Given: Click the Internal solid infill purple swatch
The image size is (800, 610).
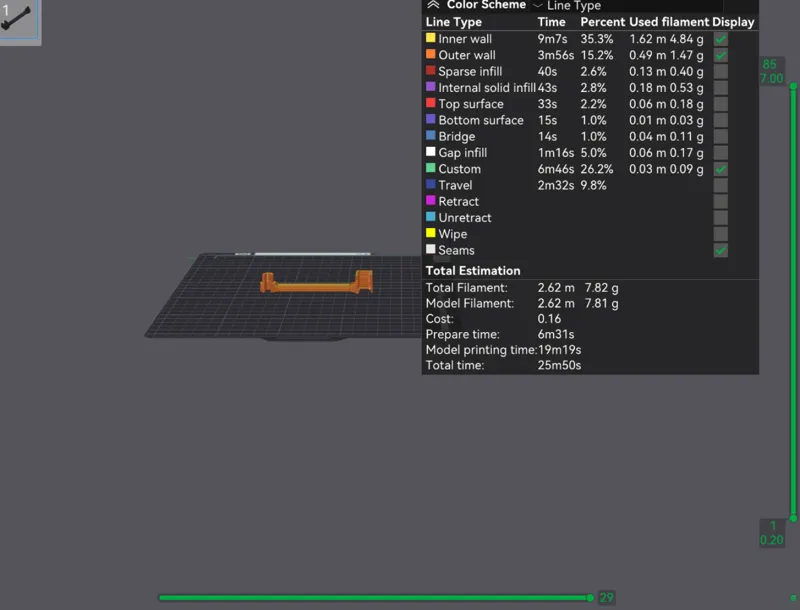Looking at the screenshot, I should point(431,87).
